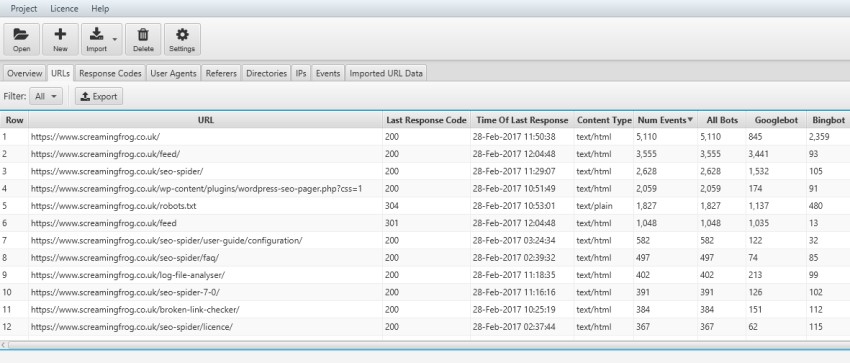Screen dimensions: 850x363
Task: Click the Googlebot value 1,035
Action: (x=759, y=223)
